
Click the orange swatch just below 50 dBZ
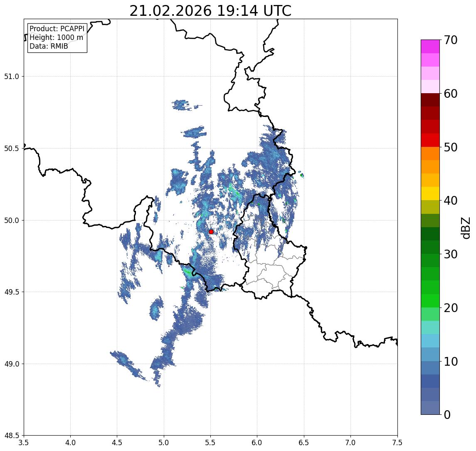(430, 154)
